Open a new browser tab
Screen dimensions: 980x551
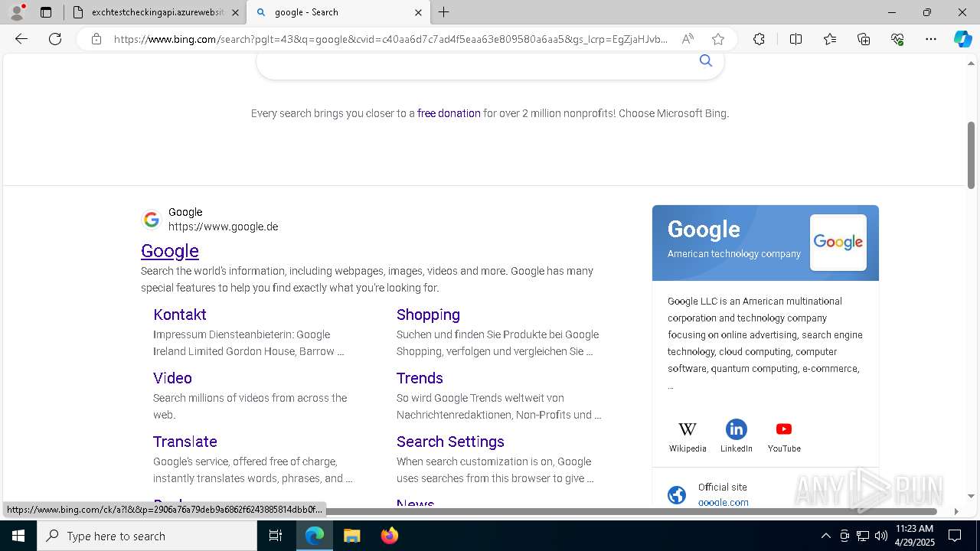tap(444, 12)
